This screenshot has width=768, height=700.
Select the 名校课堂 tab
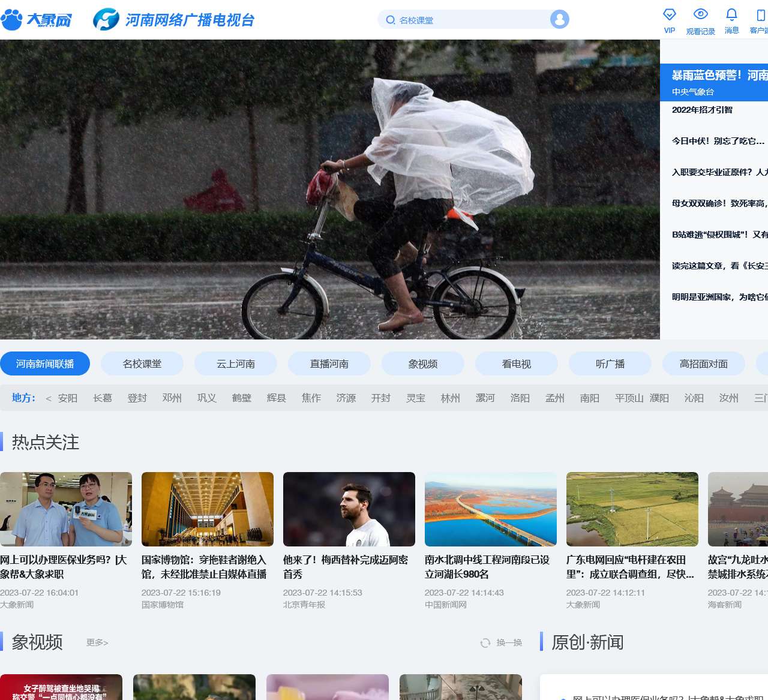142,363
